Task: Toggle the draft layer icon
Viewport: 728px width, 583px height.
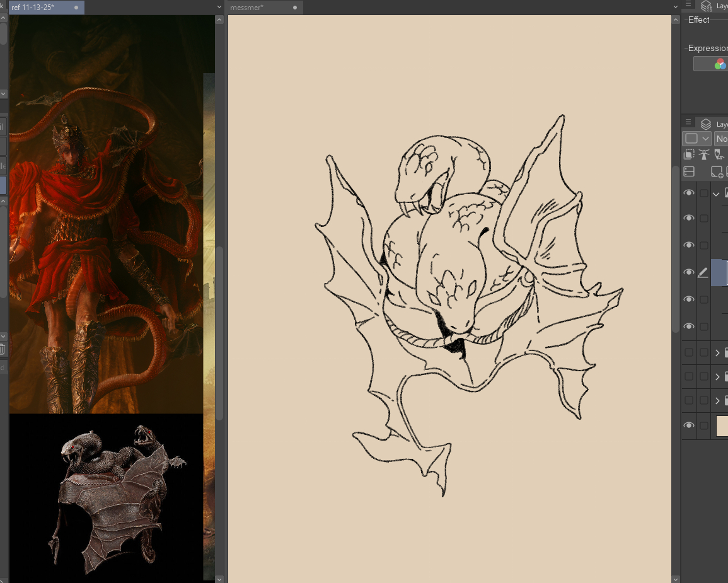Action: (718, 154)
